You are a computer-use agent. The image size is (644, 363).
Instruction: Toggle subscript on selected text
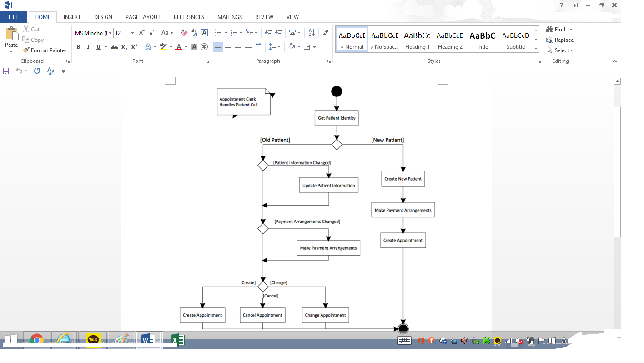(123, 47)
